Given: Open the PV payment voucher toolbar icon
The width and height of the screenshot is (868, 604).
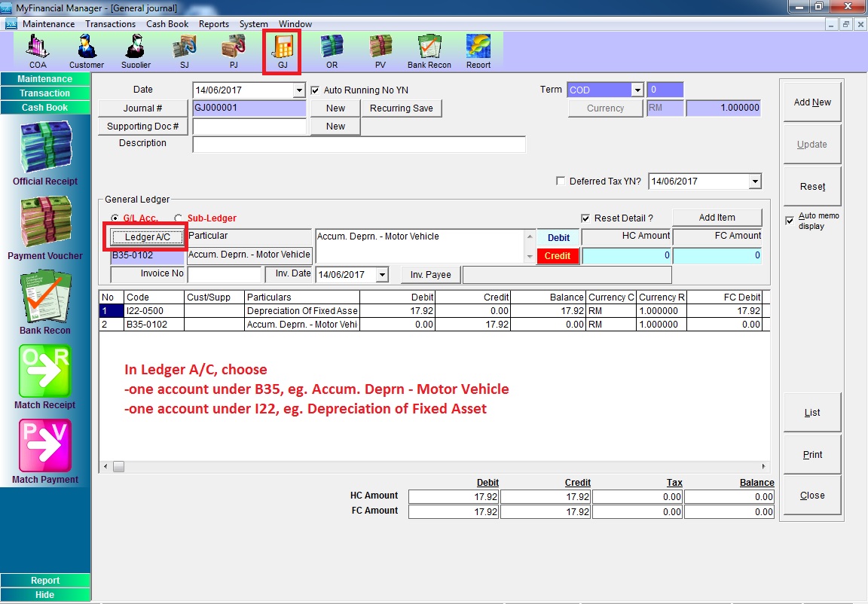Looking at the screenshot, I should click(381, 51).
